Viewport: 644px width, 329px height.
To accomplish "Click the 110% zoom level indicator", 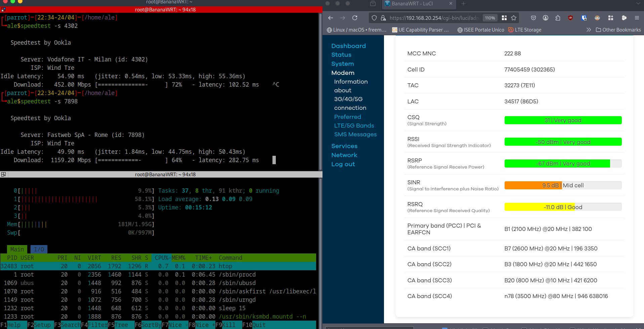I will click(490, 18).
